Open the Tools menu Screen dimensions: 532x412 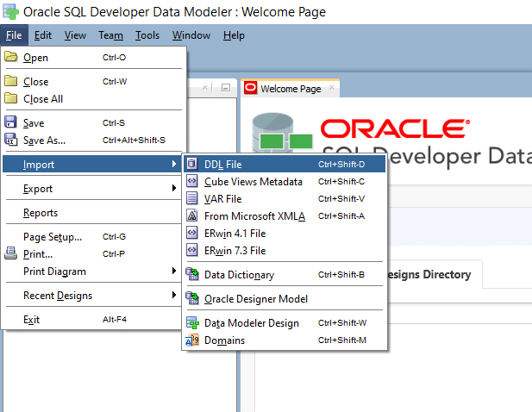pyautogui.click(x=147, y=35)
